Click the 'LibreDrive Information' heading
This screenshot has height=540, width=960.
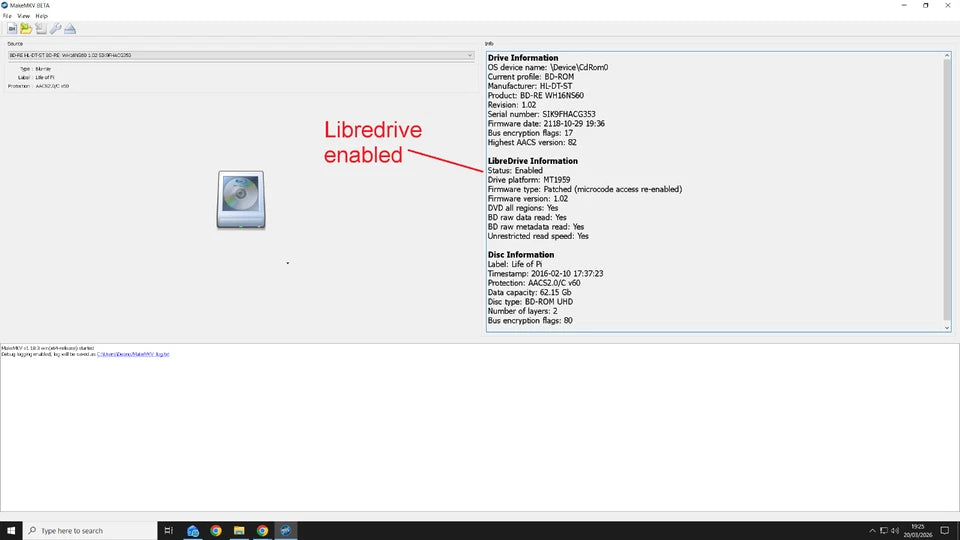(533, 161)
